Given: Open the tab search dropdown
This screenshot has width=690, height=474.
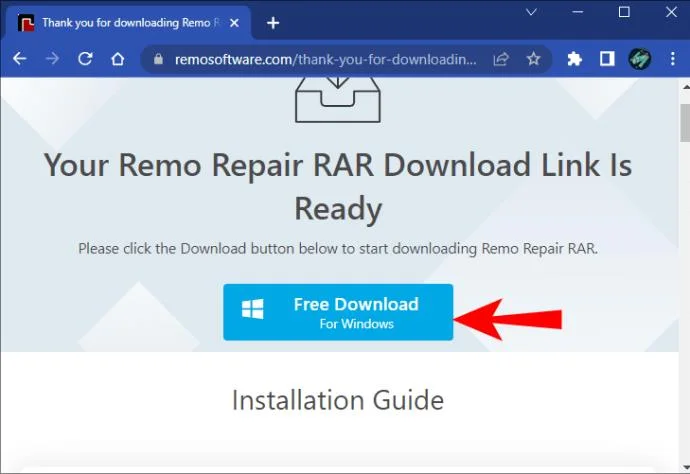Looking at the screenshot, I should click(x=531, y=12).
